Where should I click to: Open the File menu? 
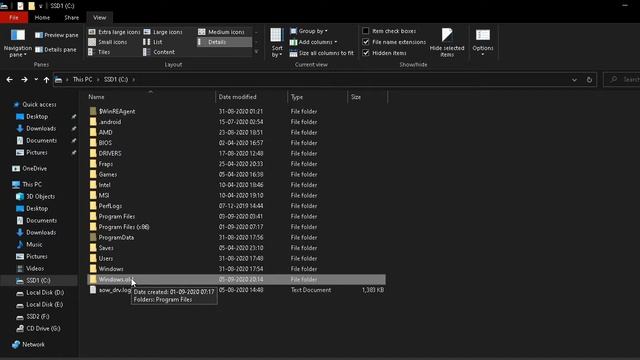tap(14, 18)
